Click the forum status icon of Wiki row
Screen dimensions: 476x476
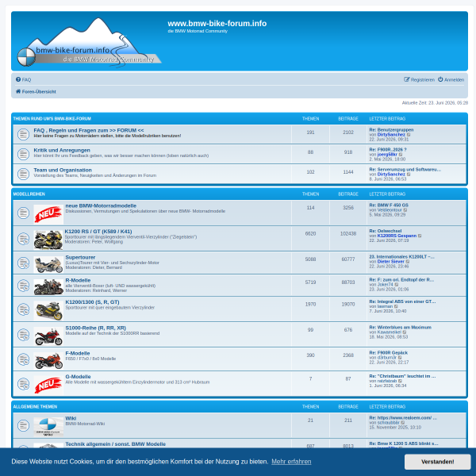(23, 425)
